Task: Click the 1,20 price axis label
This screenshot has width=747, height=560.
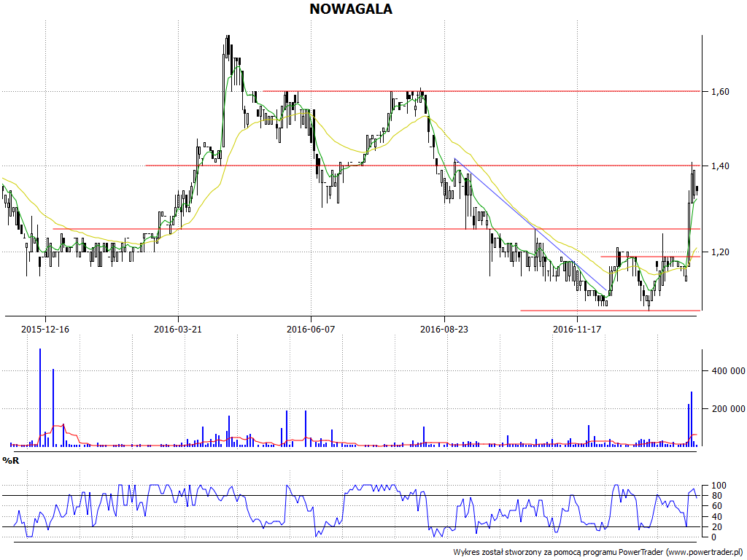Action: [x=720, y=252]
